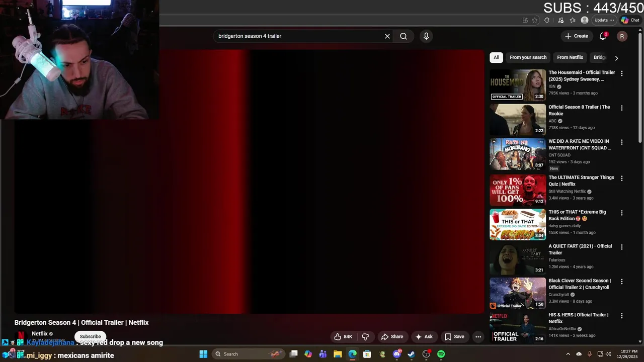Open the Netflix channel name link
Image resolution: width=644 pixels, height=362 pixels.
[39, 333]
